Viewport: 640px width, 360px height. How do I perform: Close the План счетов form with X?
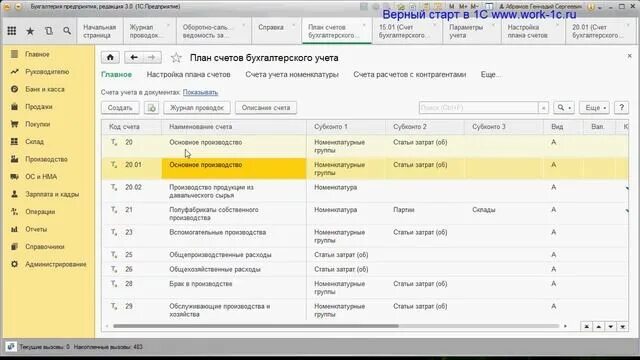point(629,56)
